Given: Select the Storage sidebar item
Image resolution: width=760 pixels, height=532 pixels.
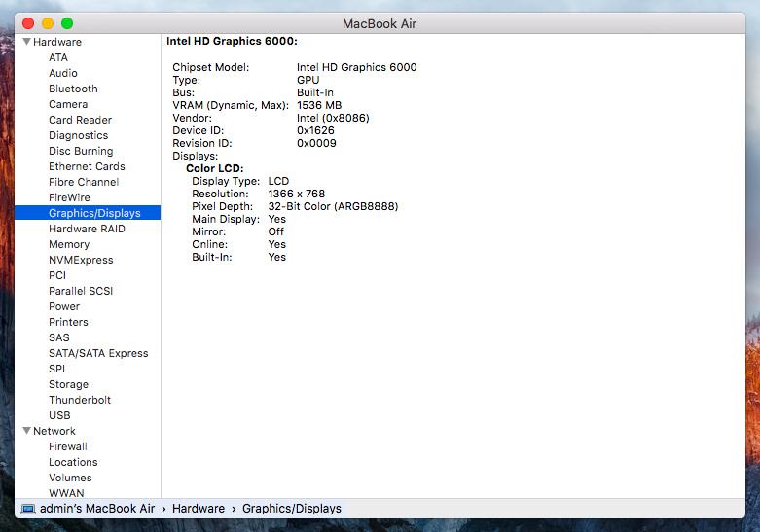Looking at the screenshot, I should [68, 384].
